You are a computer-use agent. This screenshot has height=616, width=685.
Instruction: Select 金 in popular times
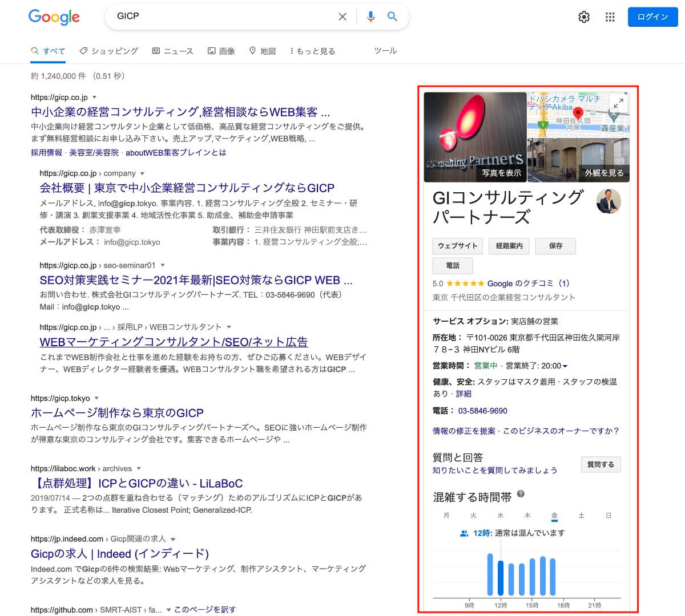pyautogui.click(x=554, y=516)
